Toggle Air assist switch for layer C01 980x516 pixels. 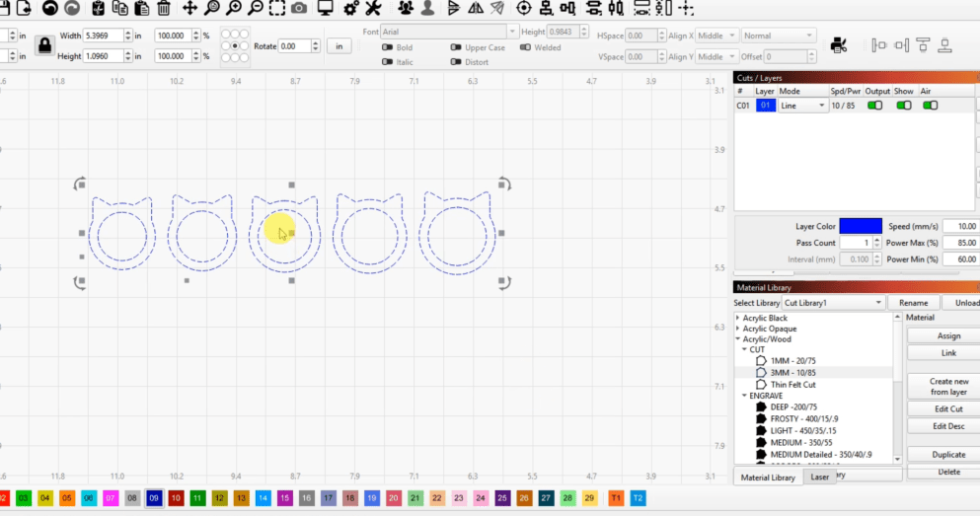(x=930, y=106)
